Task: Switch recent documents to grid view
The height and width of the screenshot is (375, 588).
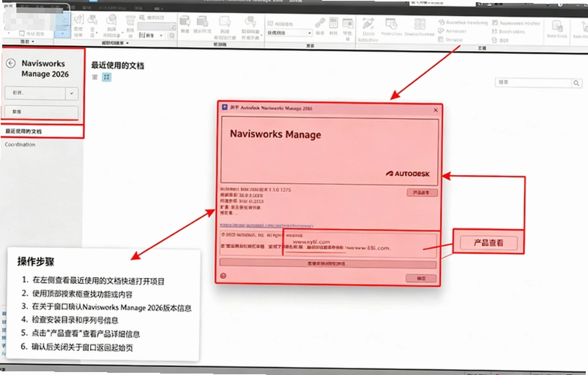Action: click(106, 77)
